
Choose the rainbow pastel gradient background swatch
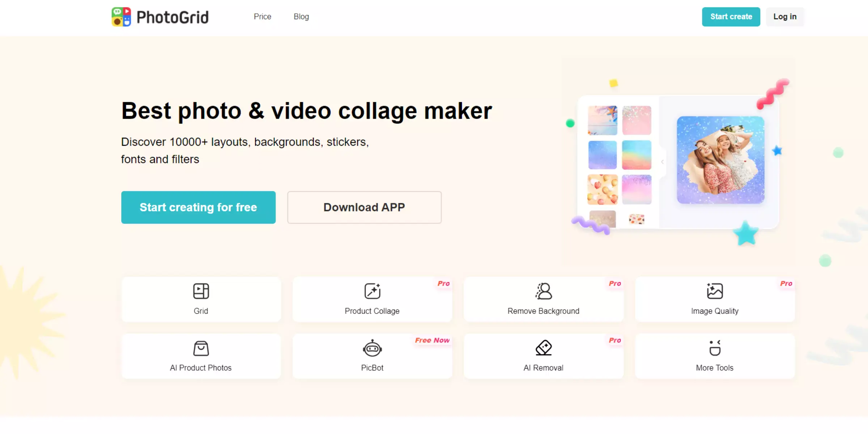[x=637, y=155]
